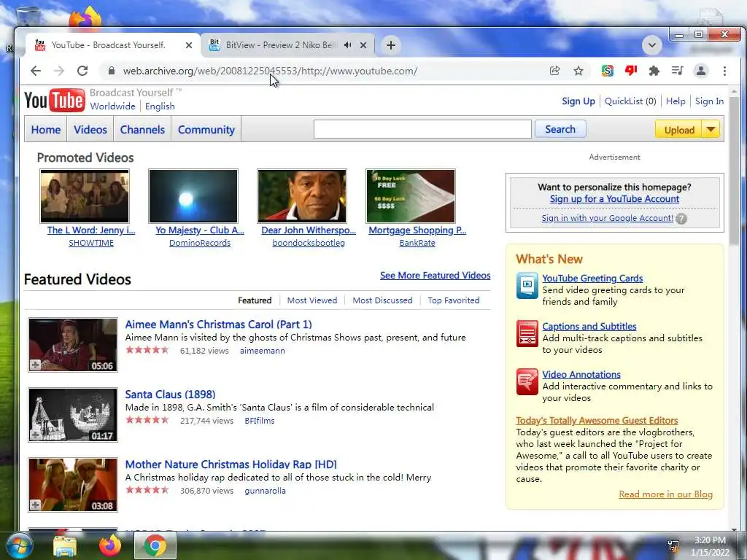The width and height of the screenshot is (747, 560).
Task: Open Dear John Witherspoon video thumbnail
Action: coord(302,195)
